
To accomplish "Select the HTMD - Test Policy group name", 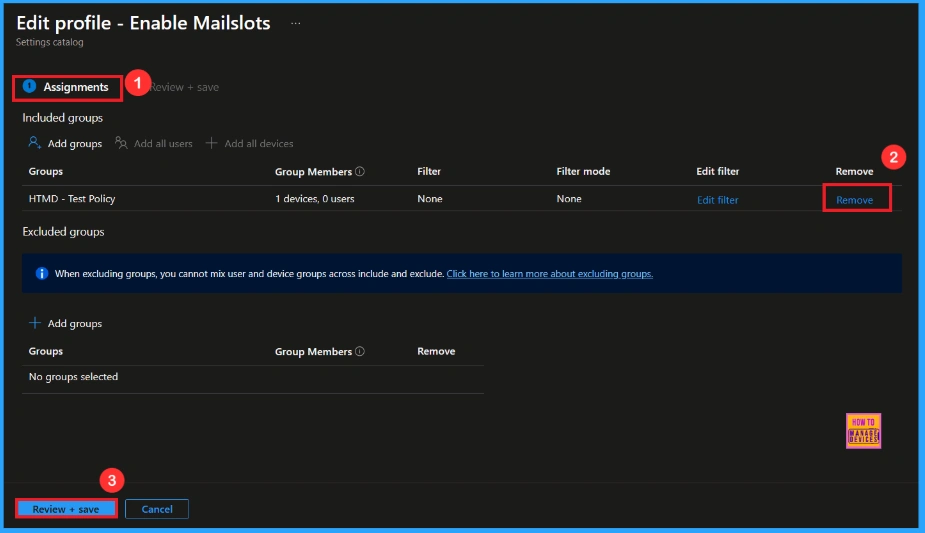I will pyautogui.click(x=72, y=199).
